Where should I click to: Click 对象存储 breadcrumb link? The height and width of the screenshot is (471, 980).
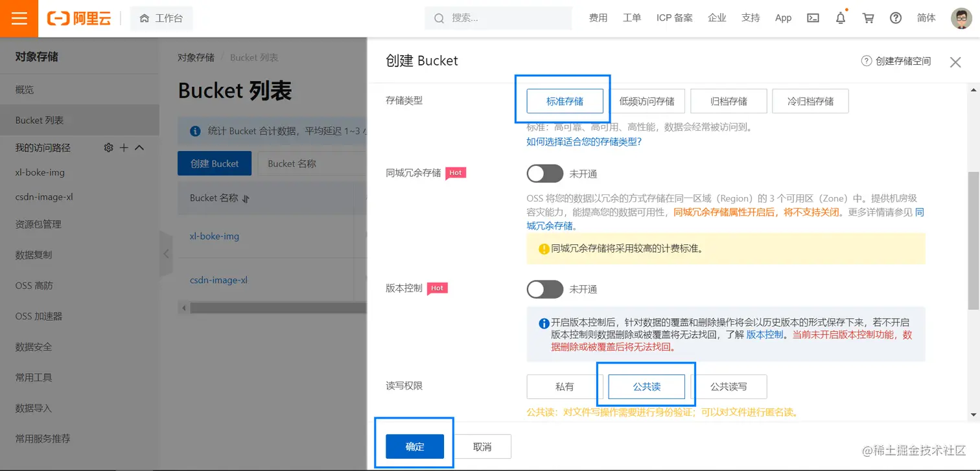tap(196, 58)
